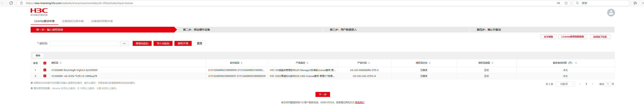Click the H3C logo
The image size is (644, 104).
39,12
